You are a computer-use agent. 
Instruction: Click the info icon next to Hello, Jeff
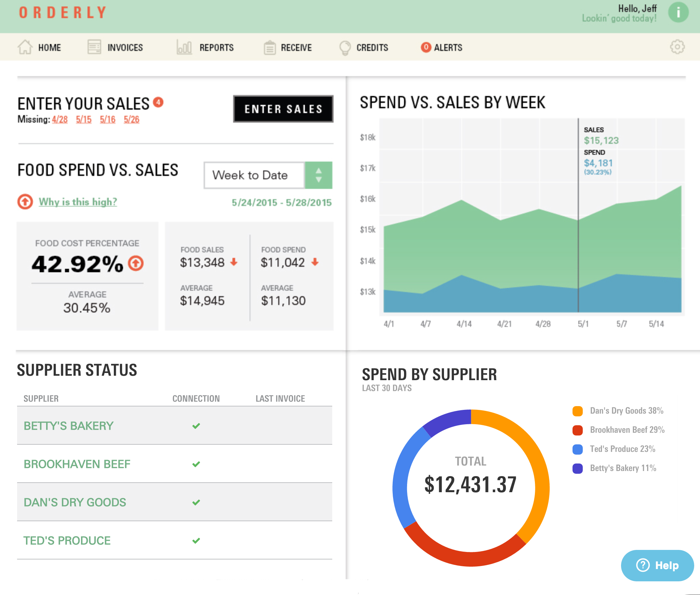[678, 12]
